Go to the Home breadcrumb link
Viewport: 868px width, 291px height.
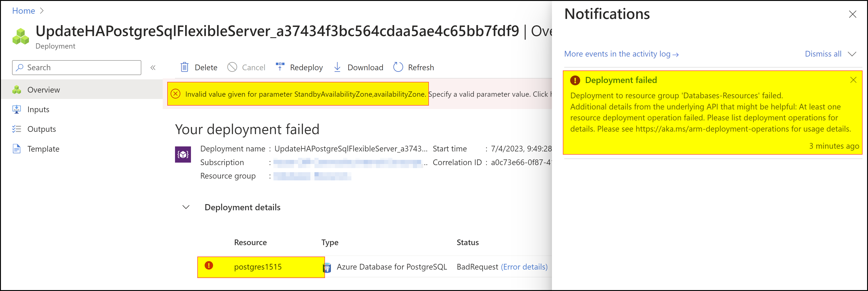click(x=24, y=11)
